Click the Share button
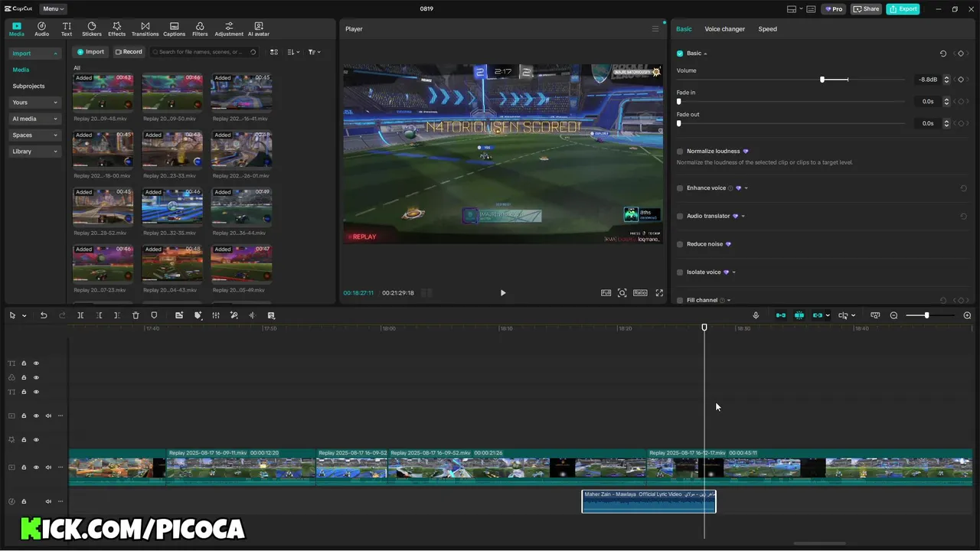Screen dimensions: 980x551 click(x=866, y=9)
